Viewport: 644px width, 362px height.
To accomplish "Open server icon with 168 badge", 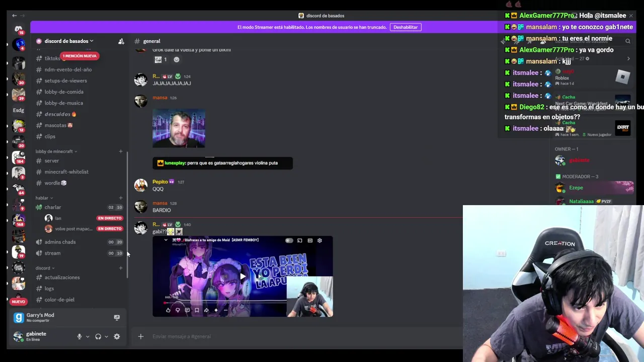I will pyautogui.click(x=19, y=220).
